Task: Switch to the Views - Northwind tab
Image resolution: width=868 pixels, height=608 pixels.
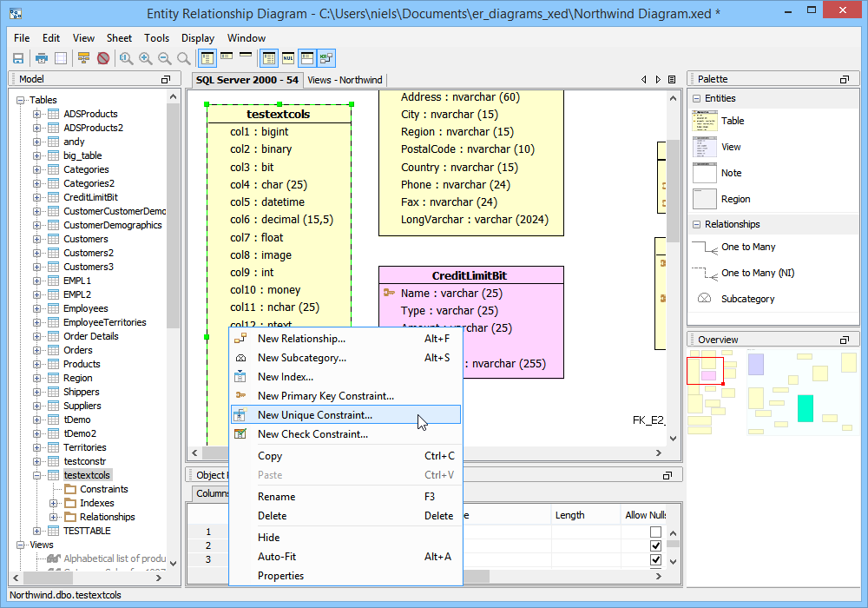Action: [x=345, y=80]
